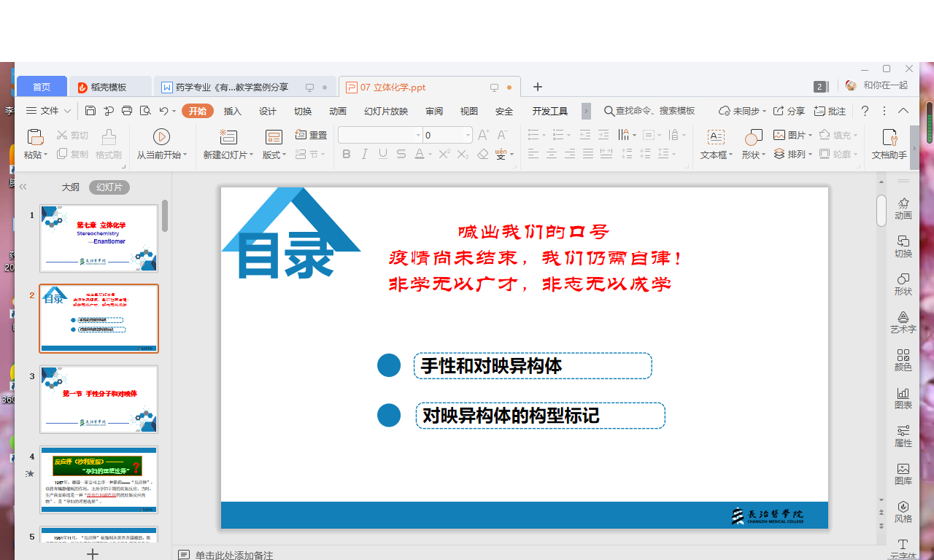Viewport: 934px width, 560px height.
Task: Click the Print icon in quick access toolbar
Action: pyautogui.click(x=127, y=111)
